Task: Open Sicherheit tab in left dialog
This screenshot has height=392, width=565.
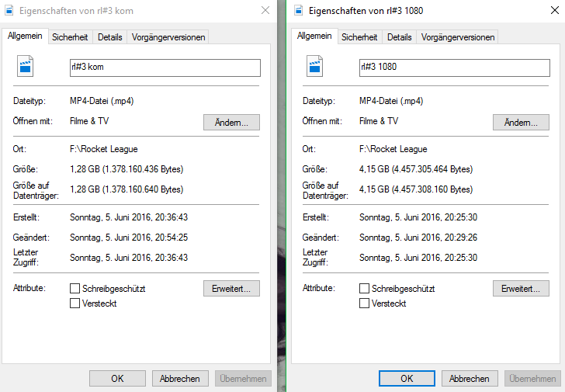Action: 71,37
